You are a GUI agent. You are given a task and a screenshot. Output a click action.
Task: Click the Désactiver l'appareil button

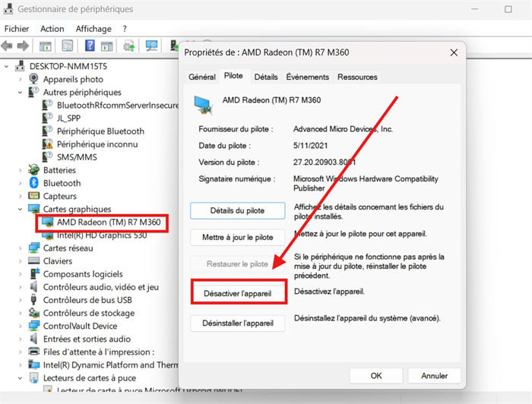(x=237, y=294)
